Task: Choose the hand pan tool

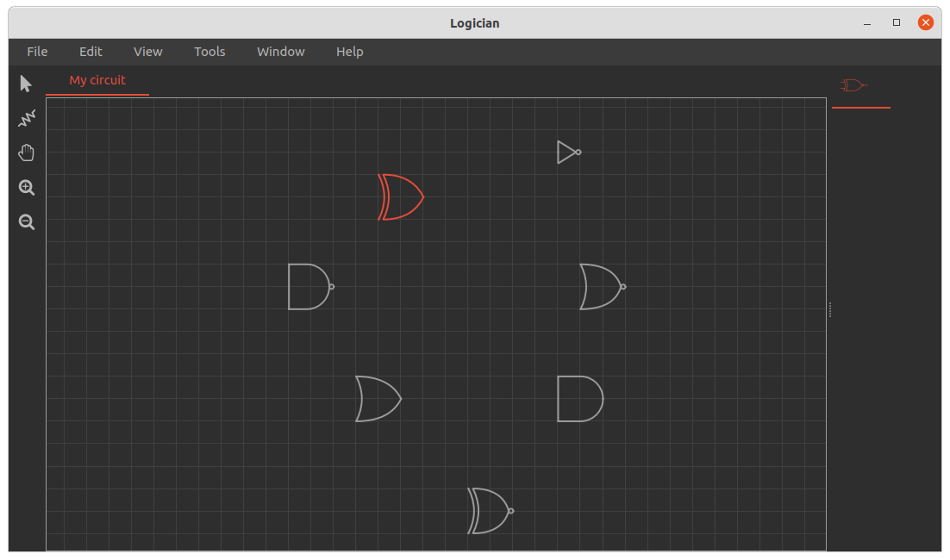Action: click(x=27, y=153)
